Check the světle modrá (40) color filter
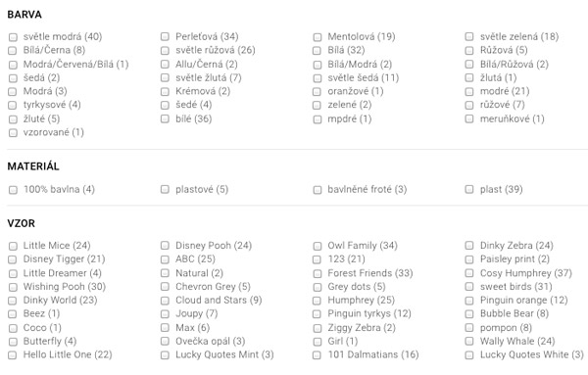 click(13, 37)
